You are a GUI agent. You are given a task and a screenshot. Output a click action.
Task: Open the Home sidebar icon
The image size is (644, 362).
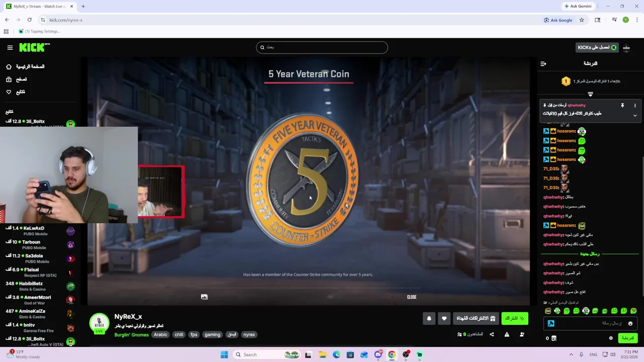point(9,66)
